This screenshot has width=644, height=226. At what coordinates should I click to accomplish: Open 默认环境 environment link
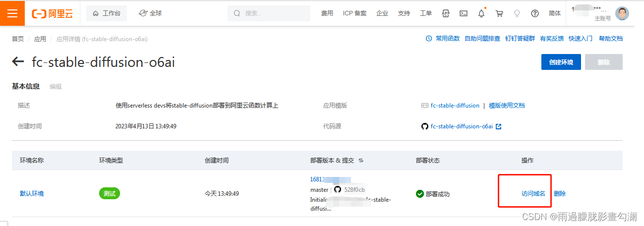coord(32,194)
